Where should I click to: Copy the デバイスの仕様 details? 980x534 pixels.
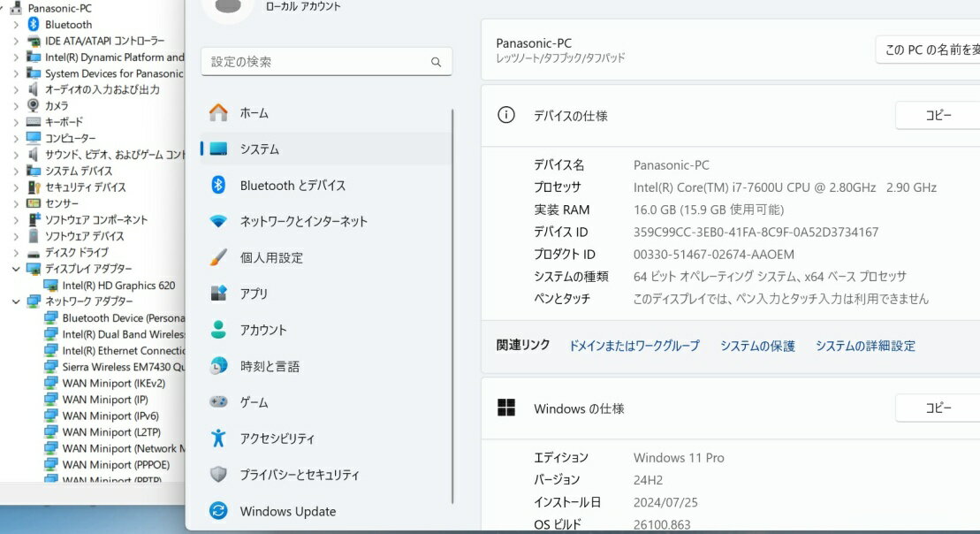(938, 116)
